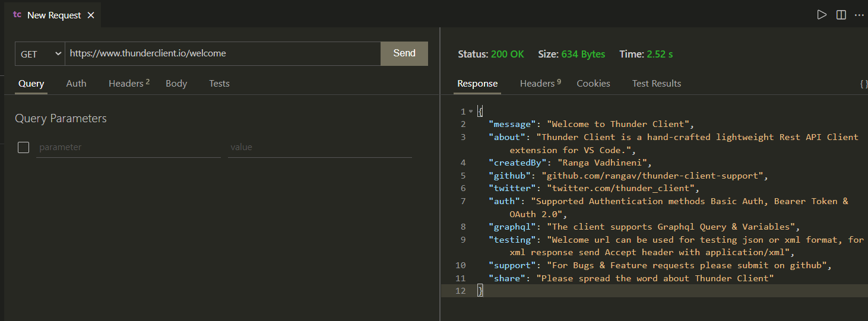Click the "support" key on line 10
Viewport: 868px width, 321px height.
(x=512, y=265)
